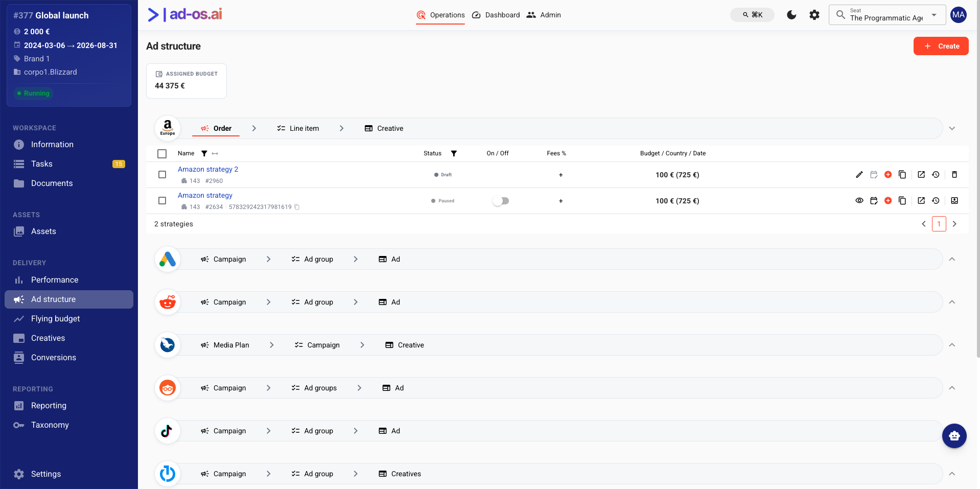Select Amazon Order tab

tap(216, 128)
